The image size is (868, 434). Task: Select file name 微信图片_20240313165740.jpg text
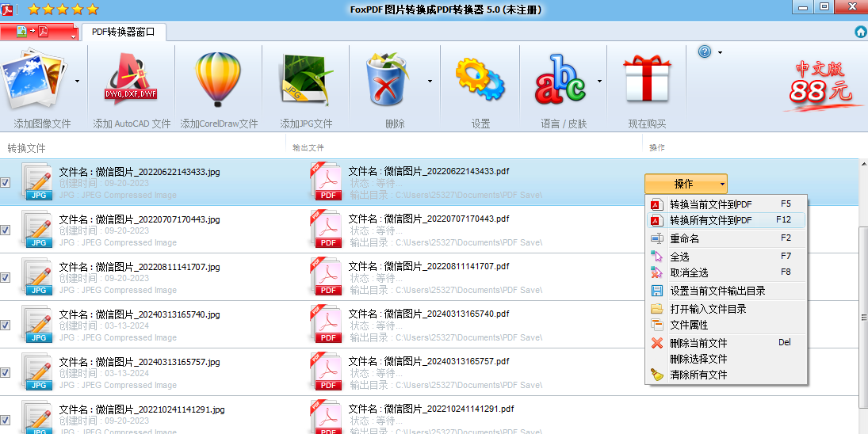tap(158, 314)
